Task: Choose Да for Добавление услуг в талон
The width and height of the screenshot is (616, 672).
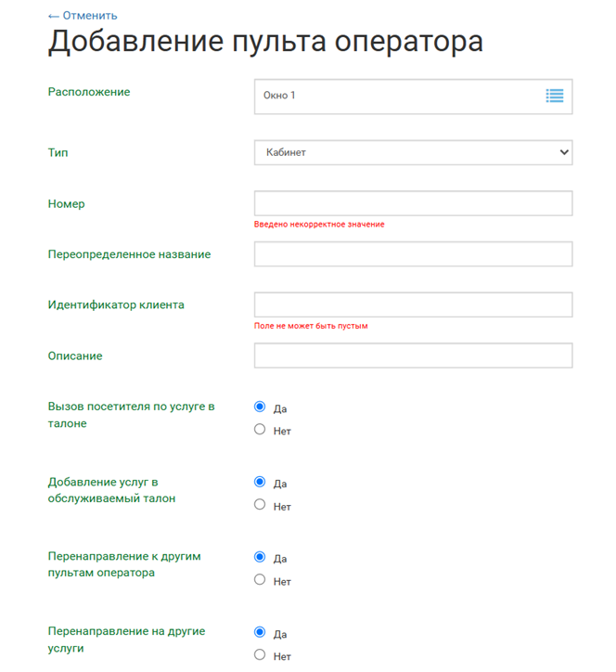Action: pos(260,483)
